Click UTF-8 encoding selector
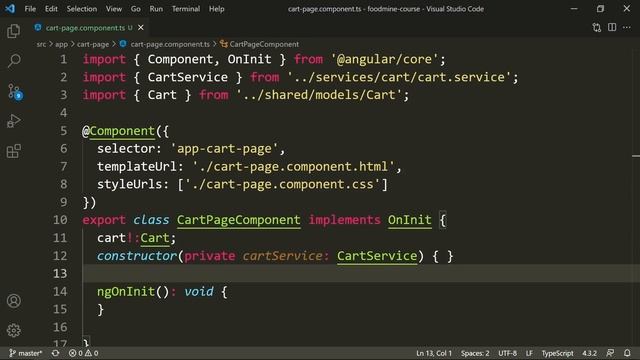640x360 pixels. coord(507,353)
